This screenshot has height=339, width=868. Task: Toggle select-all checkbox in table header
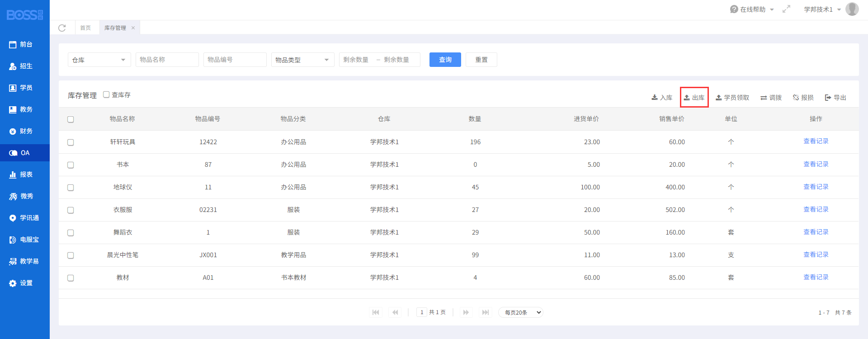(x=71, y=119)
